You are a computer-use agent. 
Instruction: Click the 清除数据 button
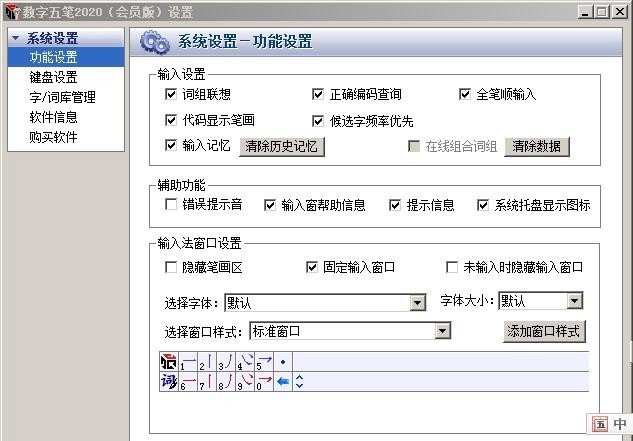point(537,146)
